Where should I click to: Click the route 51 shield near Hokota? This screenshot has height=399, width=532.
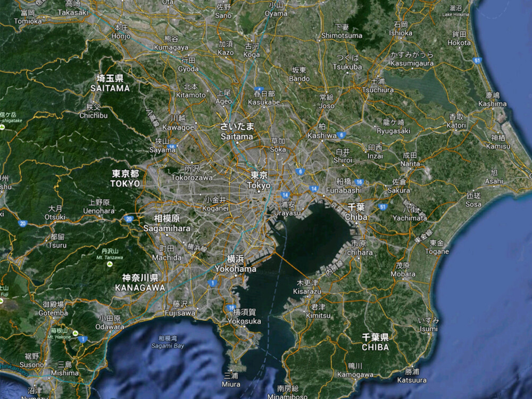(x=477, y=61)
